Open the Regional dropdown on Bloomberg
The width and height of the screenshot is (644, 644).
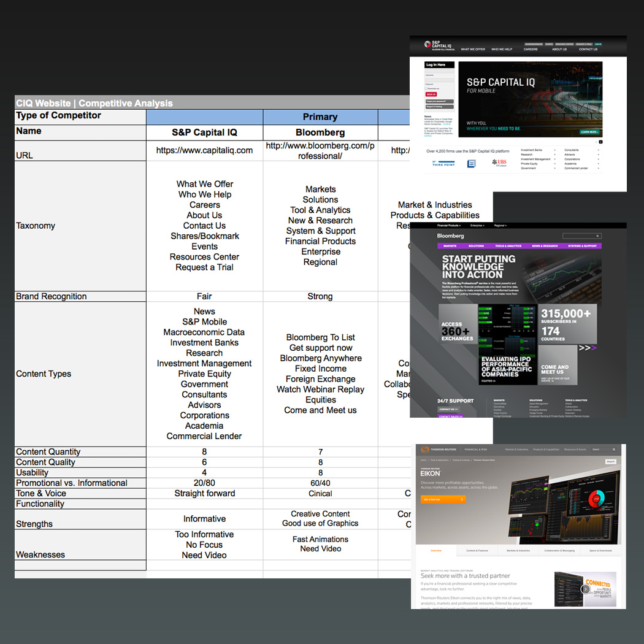[500, 226]
